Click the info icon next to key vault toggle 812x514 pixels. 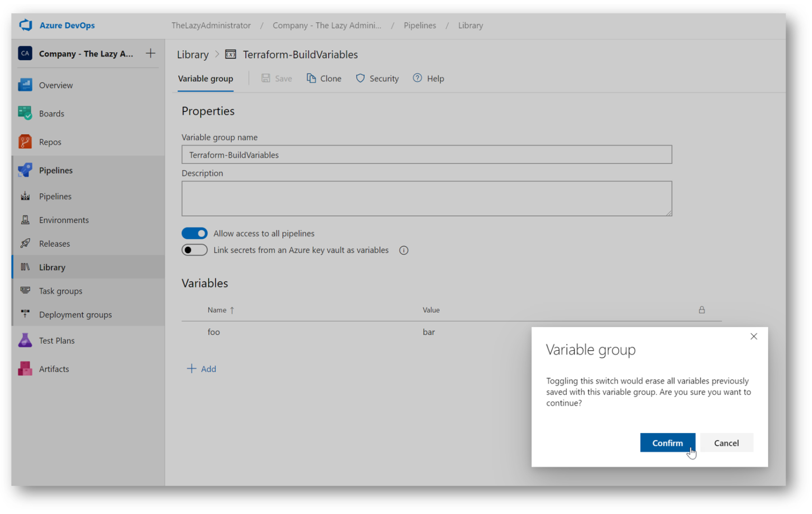pos(404,250)
